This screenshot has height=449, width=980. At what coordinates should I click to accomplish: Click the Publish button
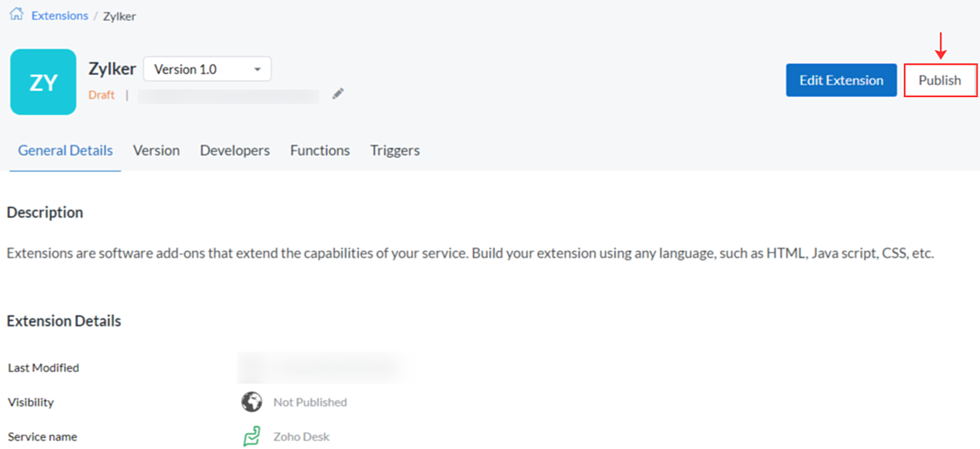[x=940, y=81]
